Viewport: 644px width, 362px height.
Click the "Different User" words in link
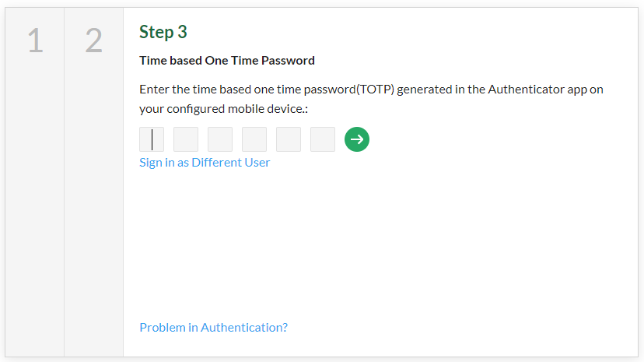(x=232, y=162)
